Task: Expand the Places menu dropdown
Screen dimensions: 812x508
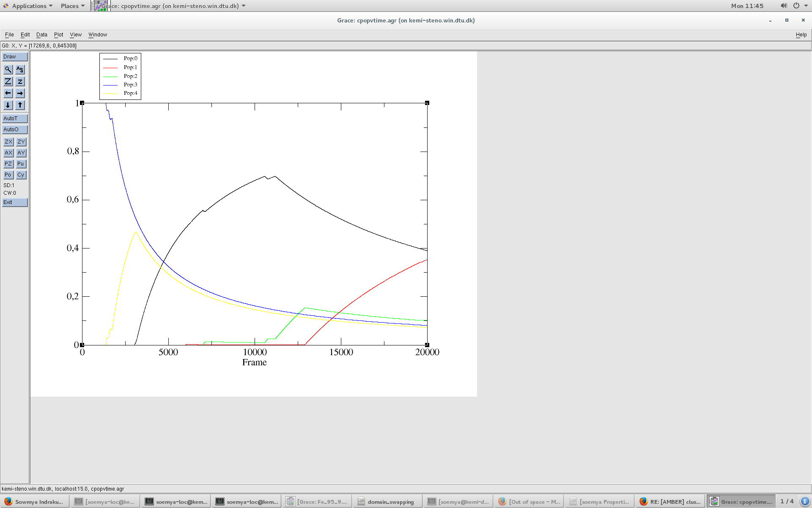Action: (72, 6)
